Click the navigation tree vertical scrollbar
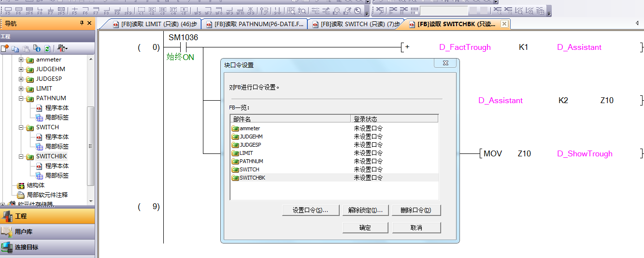This screenshot has width=644, height=258. pos(90,145)
